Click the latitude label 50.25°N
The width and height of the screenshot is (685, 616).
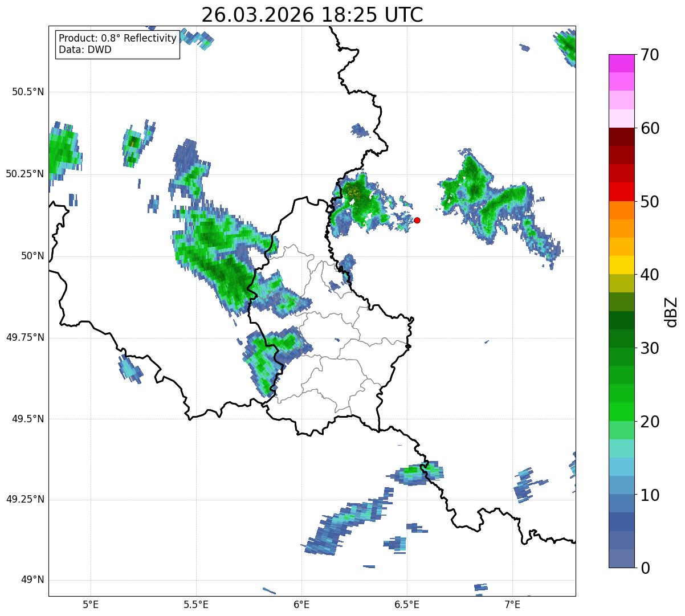pos(25,174)
